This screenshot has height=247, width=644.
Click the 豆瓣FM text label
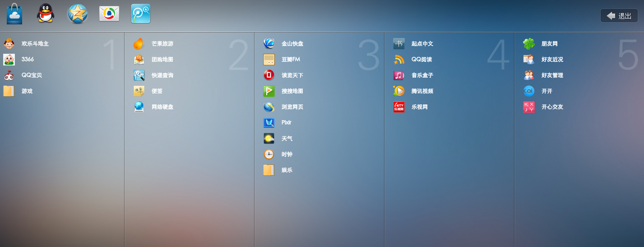(291, 60)
